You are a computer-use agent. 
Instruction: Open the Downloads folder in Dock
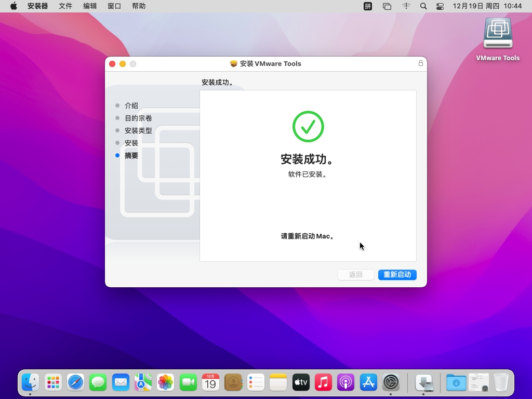click(x=456, y=383)
